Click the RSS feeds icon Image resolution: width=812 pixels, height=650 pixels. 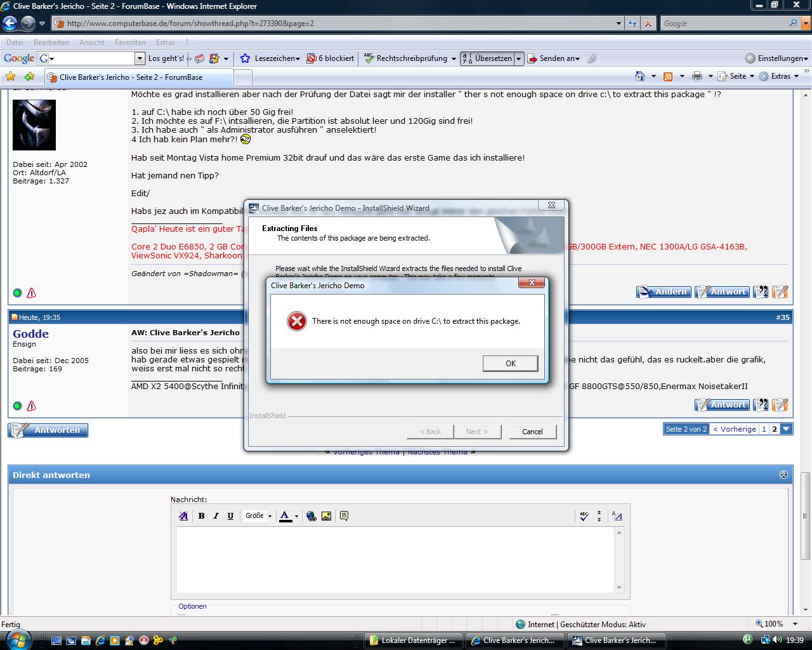click(x=668, y=76)
